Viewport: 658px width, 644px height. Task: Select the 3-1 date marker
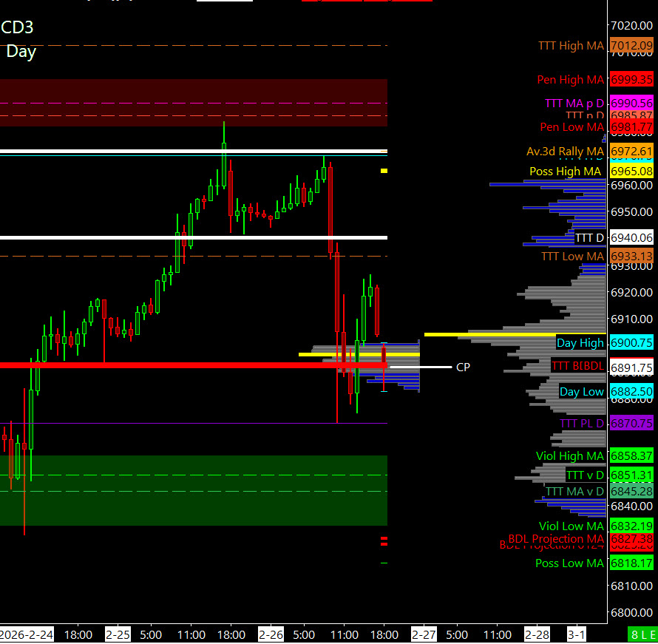[x=577, y=634]
